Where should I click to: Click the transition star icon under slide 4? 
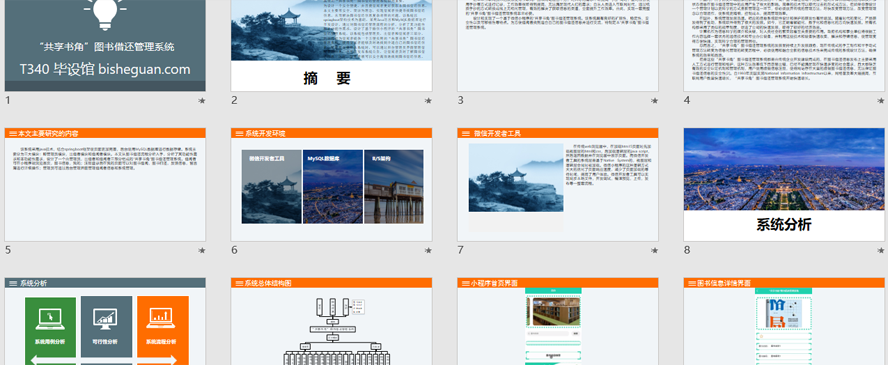click(881, 101)
